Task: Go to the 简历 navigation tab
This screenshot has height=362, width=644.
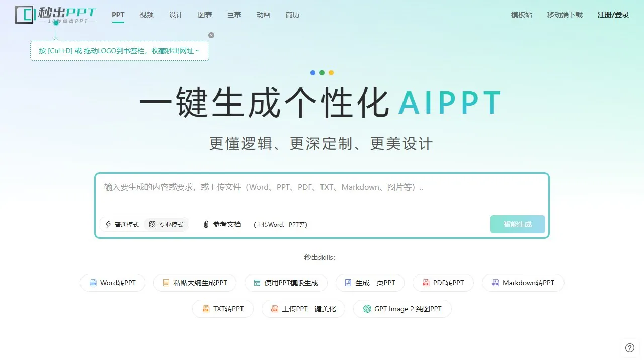Action: [293, 15]
